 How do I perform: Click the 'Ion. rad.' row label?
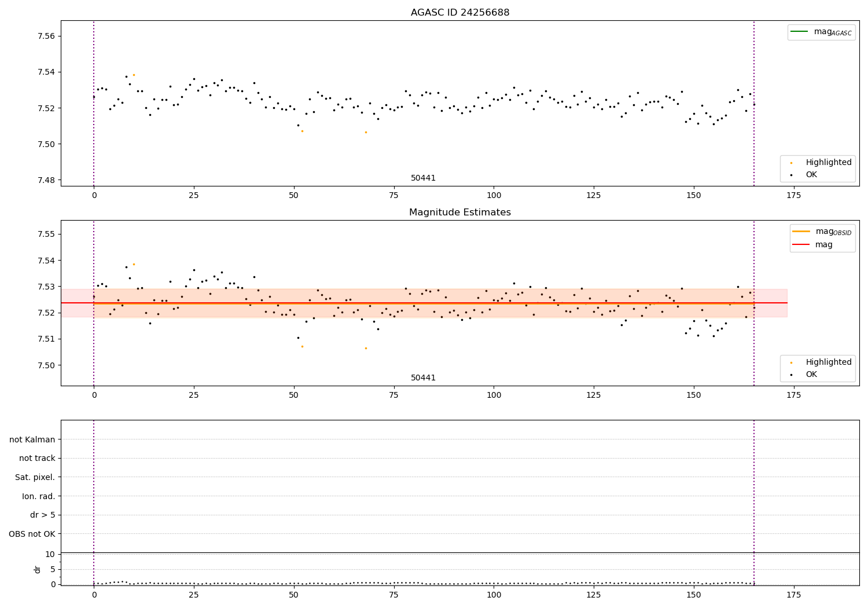tap(39, 496)
